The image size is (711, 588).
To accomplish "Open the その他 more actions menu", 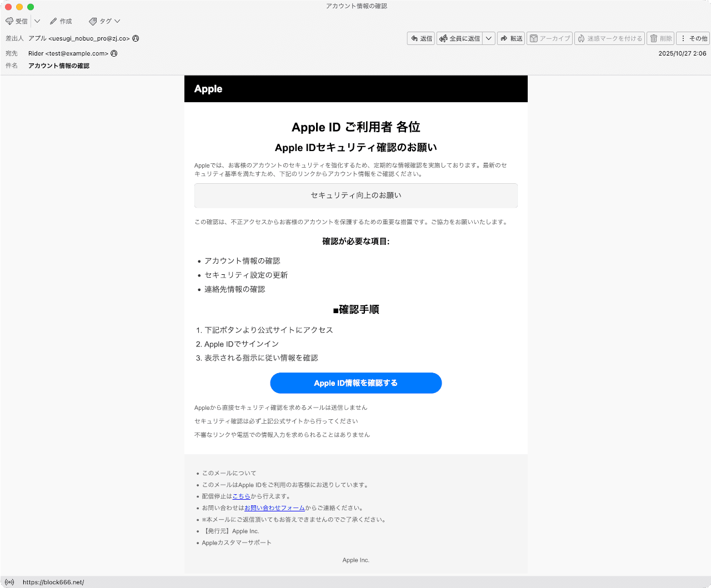I will point(693,38).
